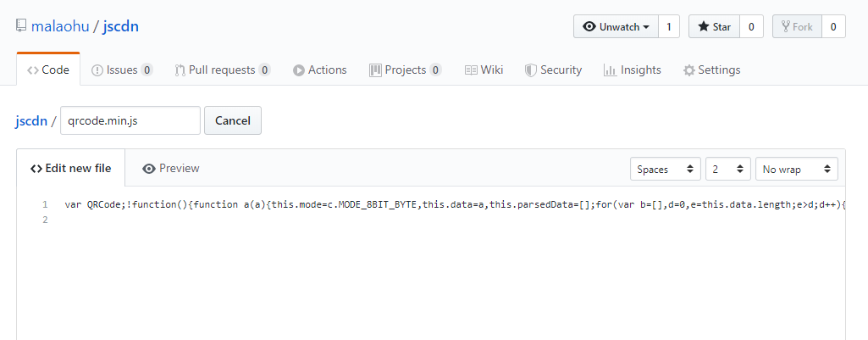The width and height of the screenshot is (868, 340).
Task: Click the Security shield icon
Action: pyautogui.click(x=531, y=70)
